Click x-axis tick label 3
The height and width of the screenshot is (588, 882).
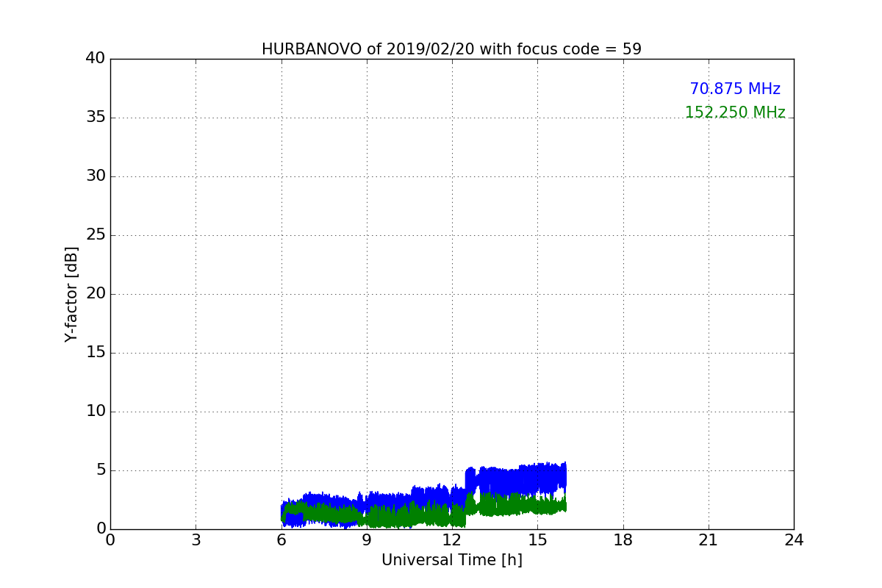point(196,539)
